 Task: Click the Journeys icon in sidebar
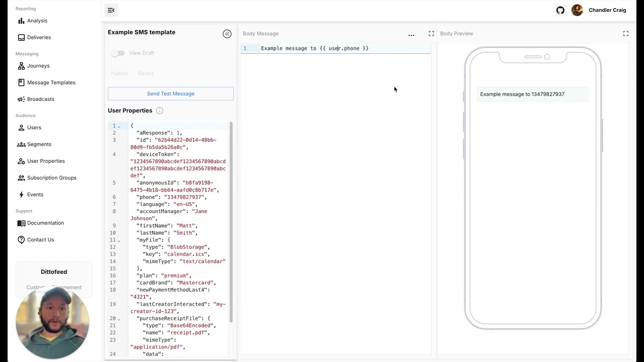(21, 66)
